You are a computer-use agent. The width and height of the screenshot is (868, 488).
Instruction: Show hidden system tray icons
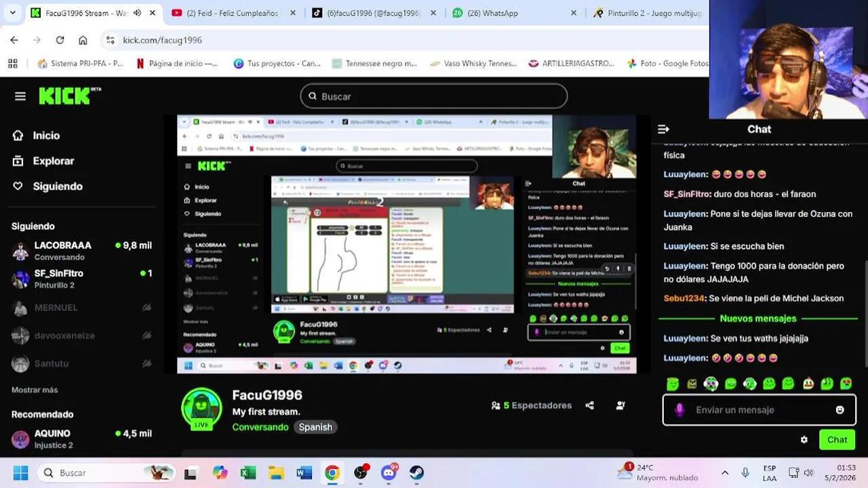(x=725, y=472)
